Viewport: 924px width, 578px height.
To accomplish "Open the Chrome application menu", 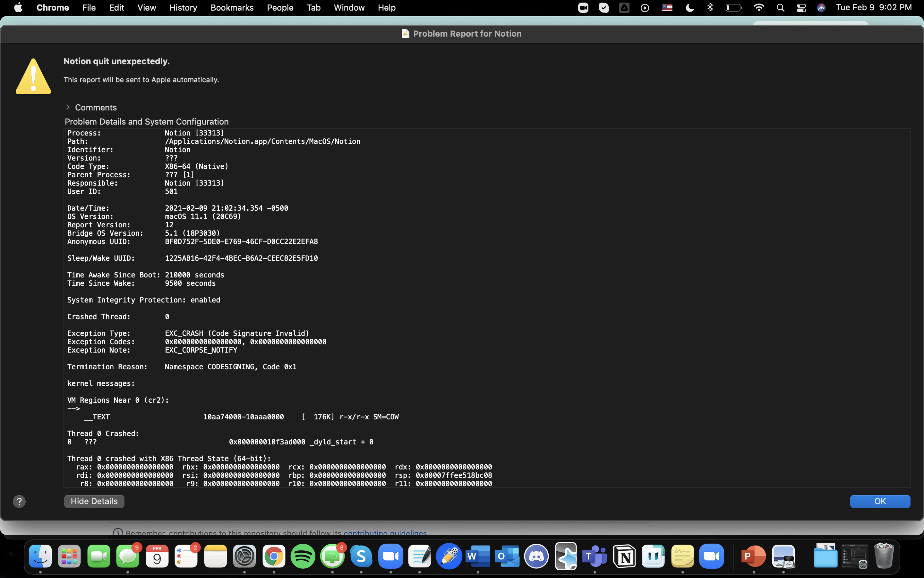I will click(x=53, y=8).
